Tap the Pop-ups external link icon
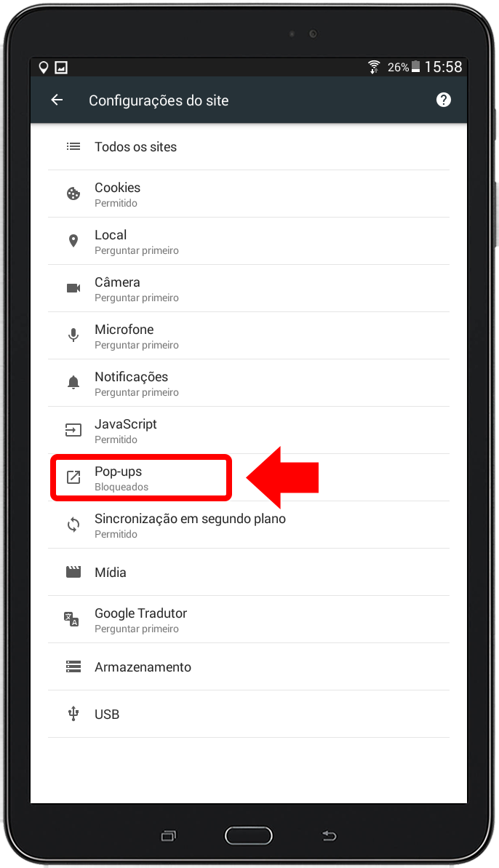 click(73, 477)
